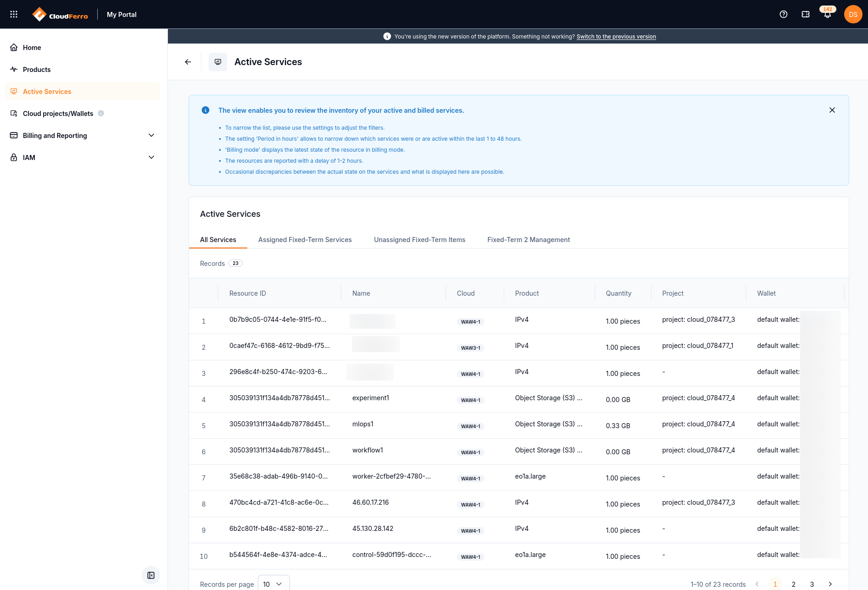
Task: Click the name workflow1
Action: click(367, 450)
